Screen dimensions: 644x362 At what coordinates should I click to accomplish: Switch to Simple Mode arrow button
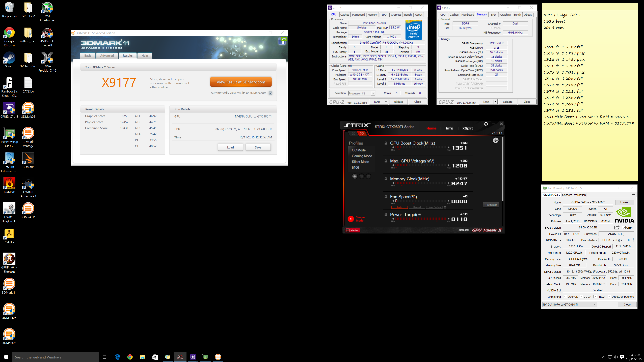[351, 219]
